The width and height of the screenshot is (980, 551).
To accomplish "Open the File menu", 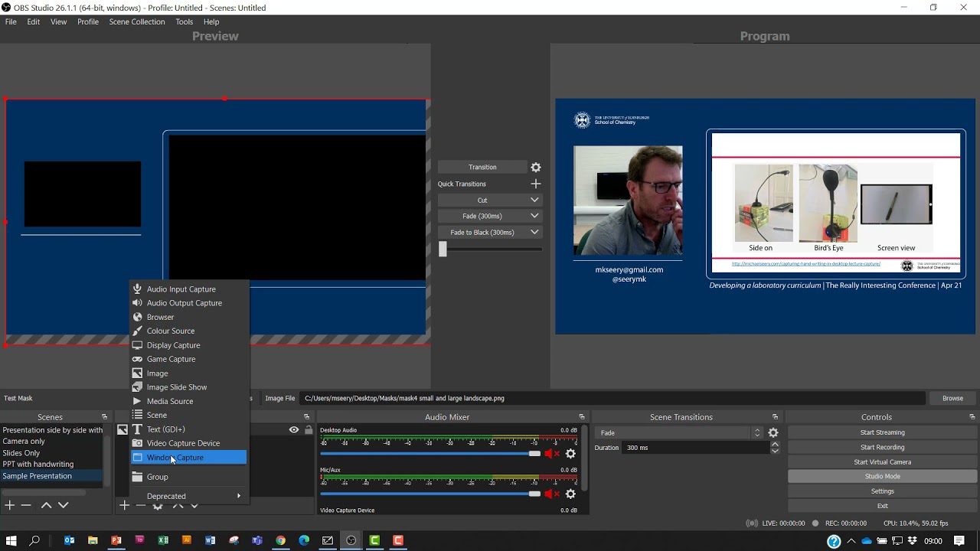I will [11, 21].
